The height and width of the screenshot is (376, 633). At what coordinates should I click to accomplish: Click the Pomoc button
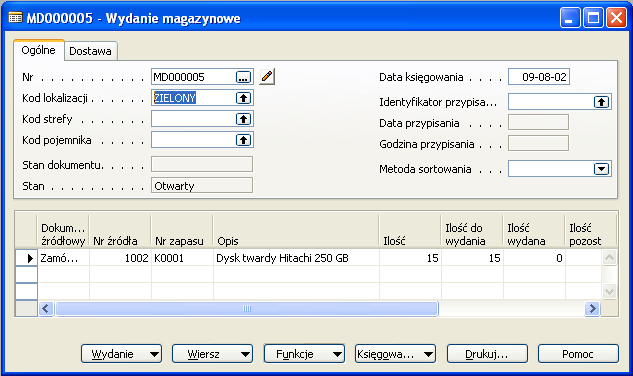click(578, 354)
